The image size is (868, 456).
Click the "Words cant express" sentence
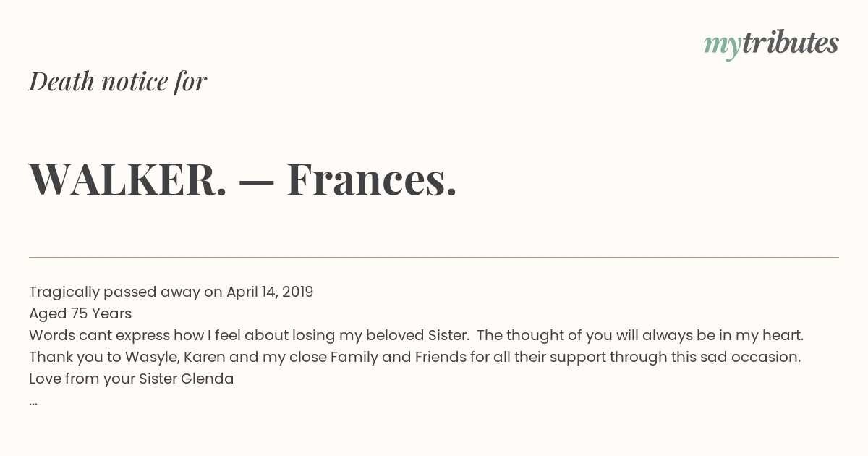(x=248, y=336)
